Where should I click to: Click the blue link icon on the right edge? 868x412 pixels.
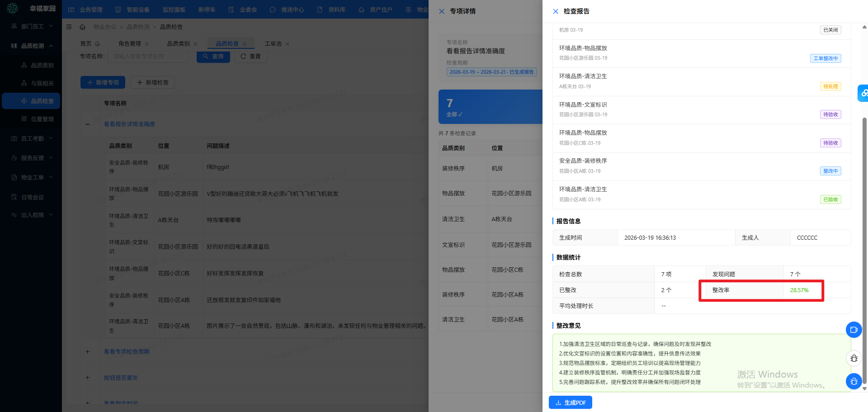tap(863, 93)
